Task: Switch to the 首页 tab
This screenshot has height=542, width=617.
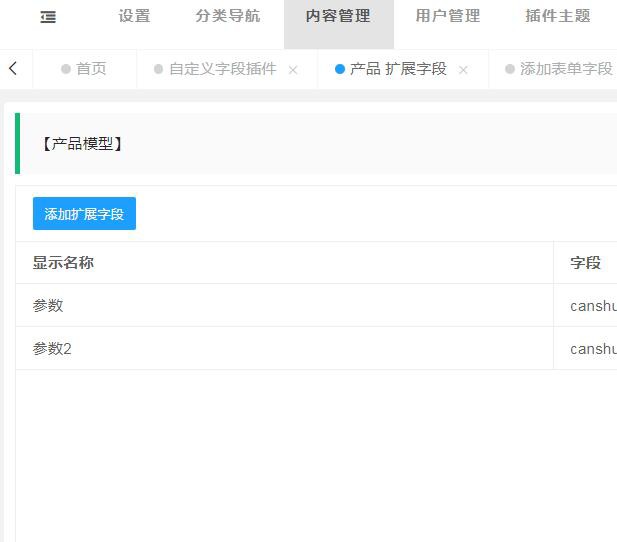Action: click(x=84, y=69)
